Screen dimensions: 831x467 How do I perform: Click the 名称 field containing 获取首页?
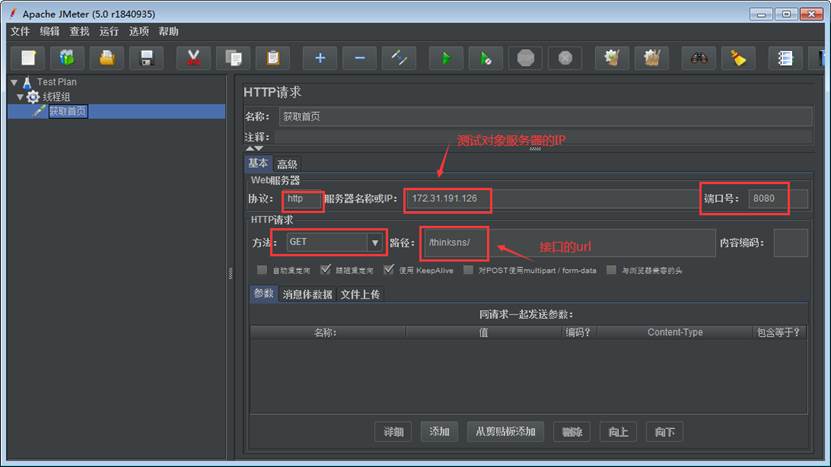click(x=545, y=117)
